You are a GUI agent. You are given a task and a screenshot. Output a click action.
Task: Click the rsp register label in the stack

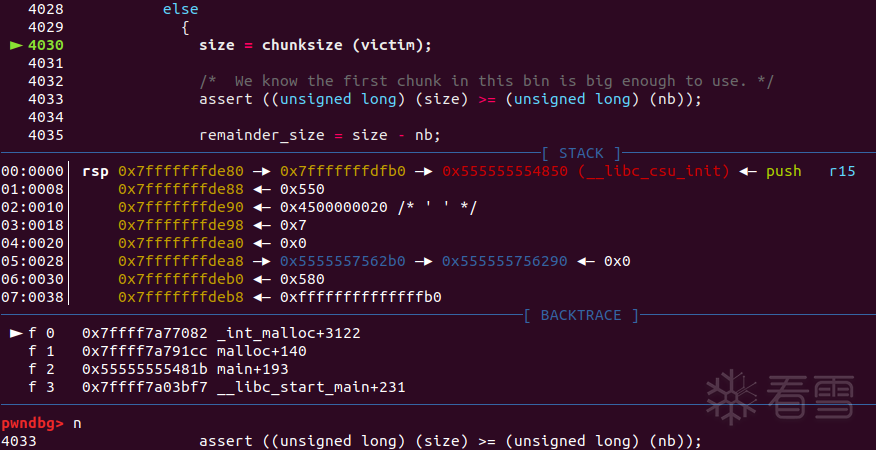coord(95,171)
